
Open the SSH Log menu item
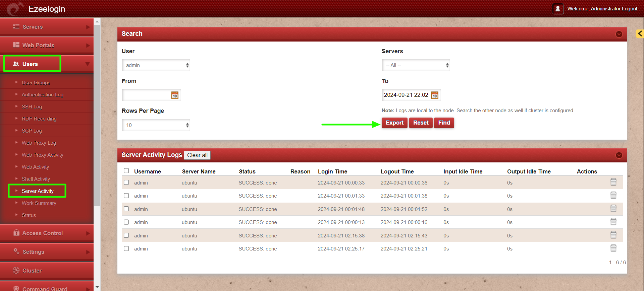pyautogui.click(x=32, y=107)
